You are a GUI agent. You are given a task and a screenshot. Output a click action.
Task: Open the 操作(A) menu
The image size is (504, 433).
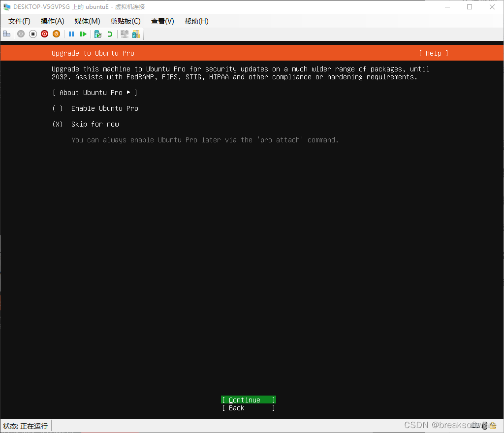click(x=52, y=21)
